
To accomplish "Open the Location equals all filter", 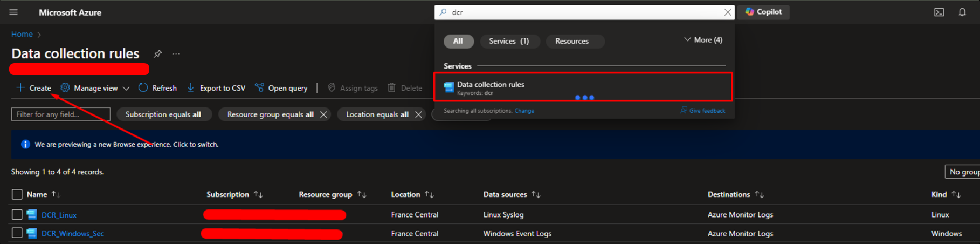I will tap(377, 114).
